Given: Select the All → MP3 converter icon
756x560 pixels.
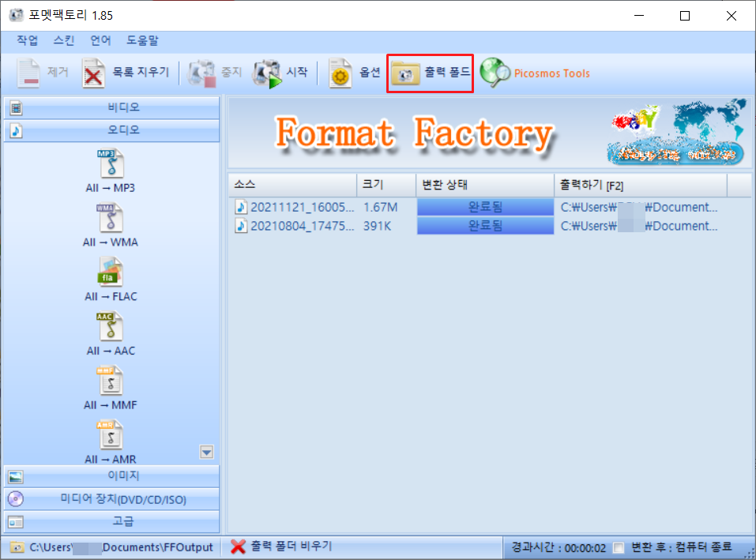Looking at the screenshot, I should click(x=111, y=163).
